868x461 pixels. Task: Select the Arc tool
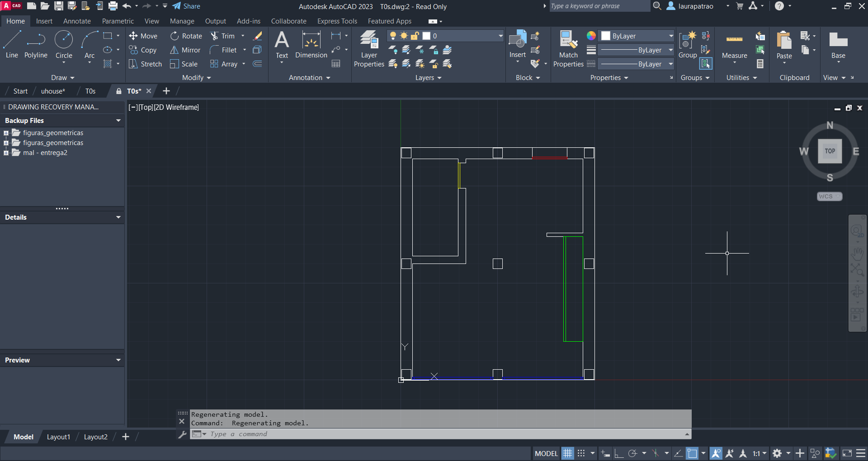pos(90,45)
